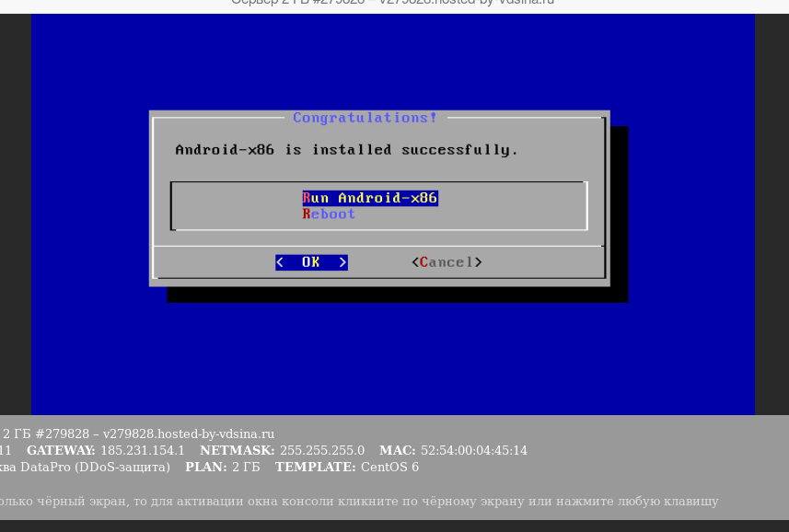Select the netmask value 255.255.255.0
This screenshot has width=789, height=532.
coord(322,450)
